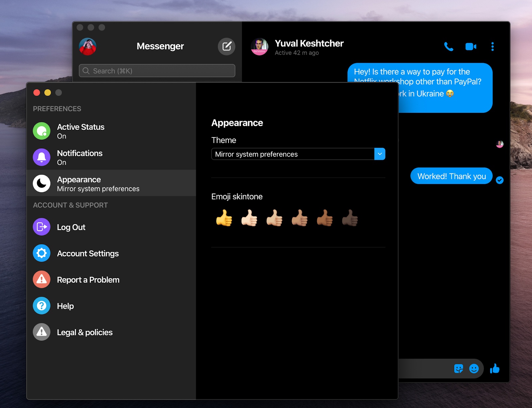Send a thumbs up reaction

tap(495, 369)
